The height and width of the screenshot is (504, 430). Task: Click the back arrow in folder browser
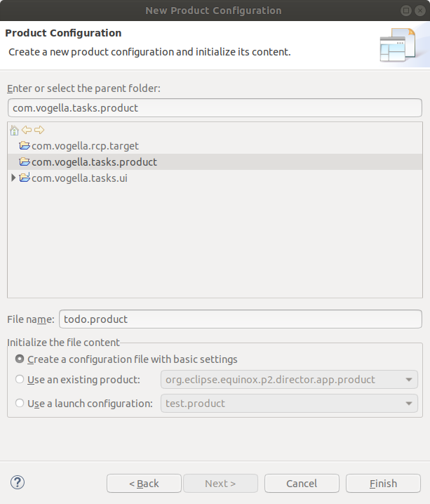pos(27,130)
